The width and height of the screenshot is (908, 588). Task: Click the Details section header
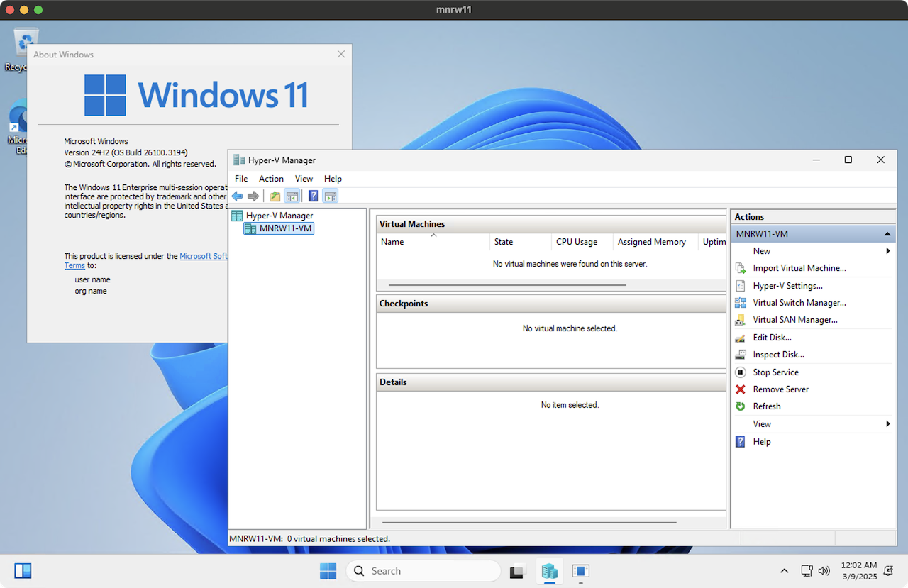[551, 382]
